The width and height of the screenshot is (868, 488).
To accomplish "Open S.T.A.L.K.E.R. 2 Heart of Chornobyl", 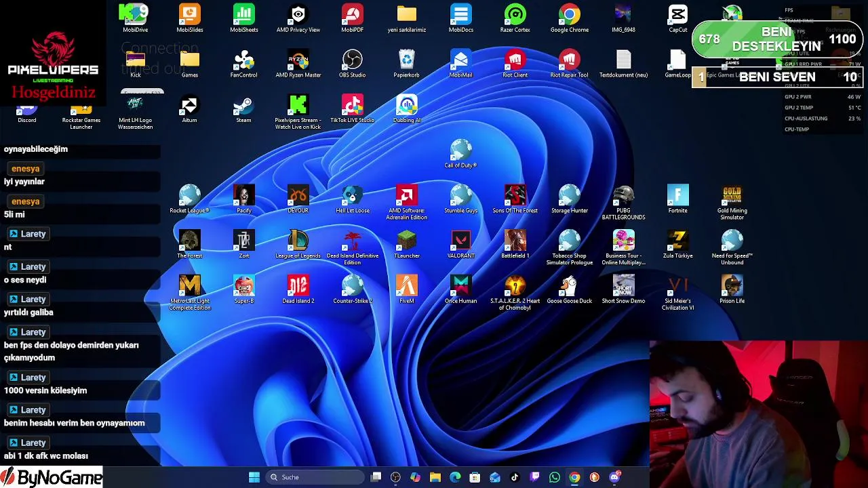I will point(515,293).
